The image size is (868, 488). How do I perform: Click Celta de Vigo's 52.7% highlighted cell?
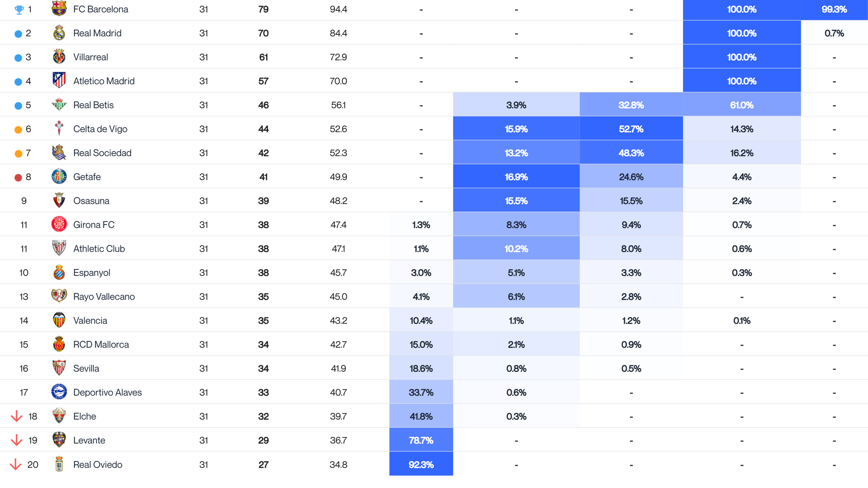(x=631, y=129)
